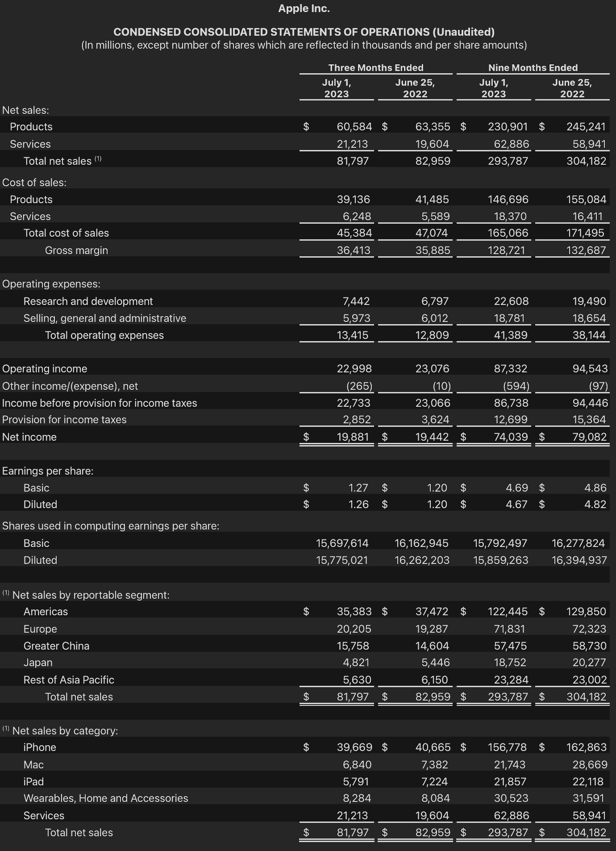616x851 pixels.
Task: Select Europe value 19,287
Action: click(432, 629)
